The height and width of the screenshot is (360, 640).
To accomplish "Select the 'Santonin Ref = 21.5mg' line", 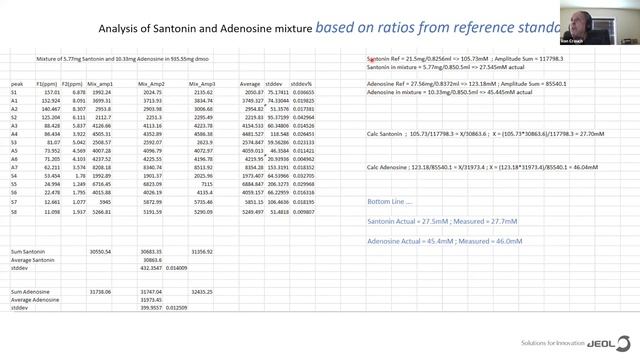I will (465, 59).
